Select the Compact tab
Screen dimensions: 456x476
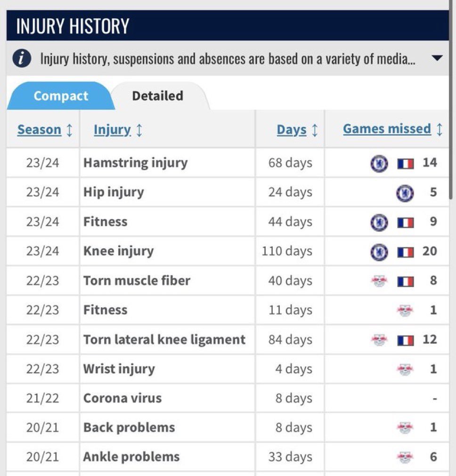click(x=61, y=96)
